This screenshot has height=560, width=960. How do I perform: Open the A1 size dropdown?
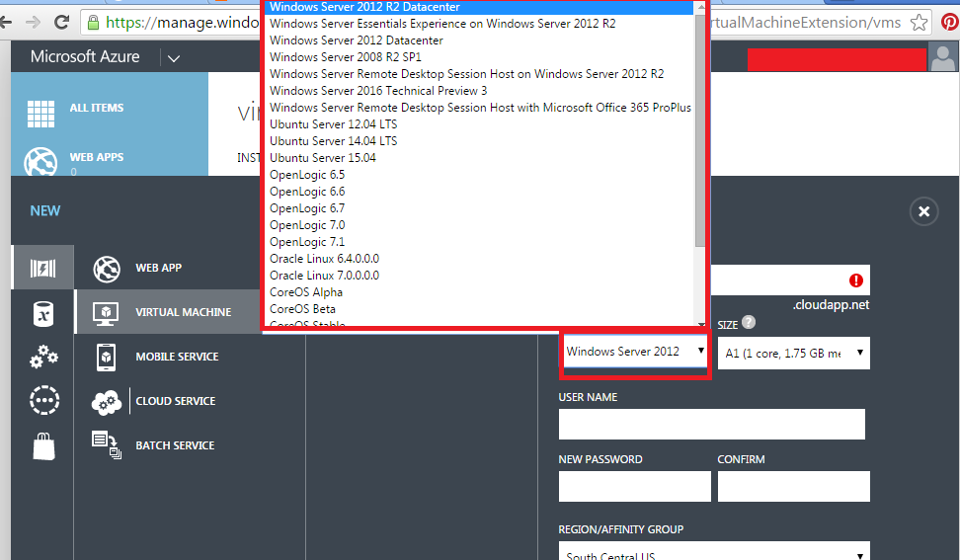coord(793,354)
